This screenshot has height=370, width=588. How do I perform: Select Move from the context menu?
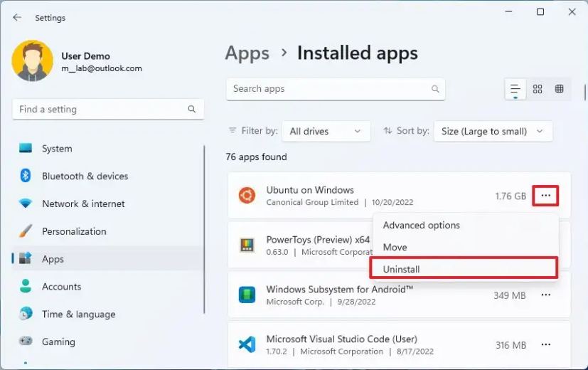[395, 247]
